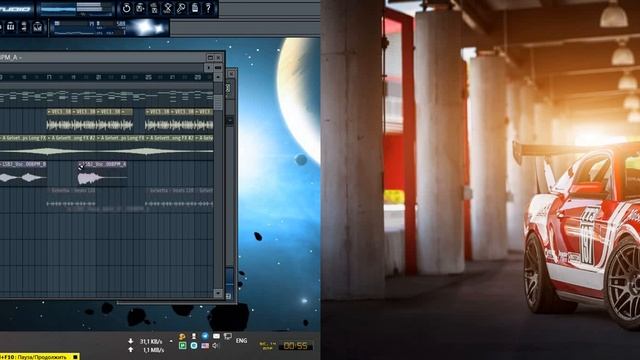Click the green tab on the window behind the playlist

click(x=229, y=89)
